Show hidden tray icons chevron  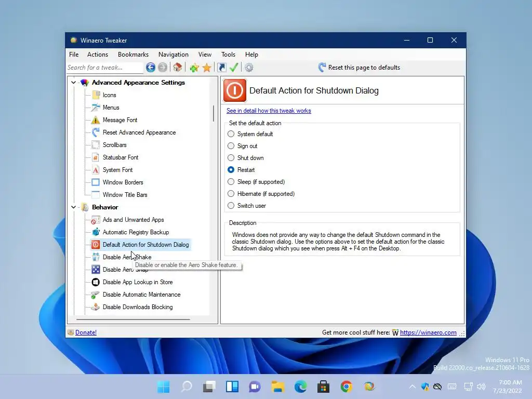click(x=412, y=387)
